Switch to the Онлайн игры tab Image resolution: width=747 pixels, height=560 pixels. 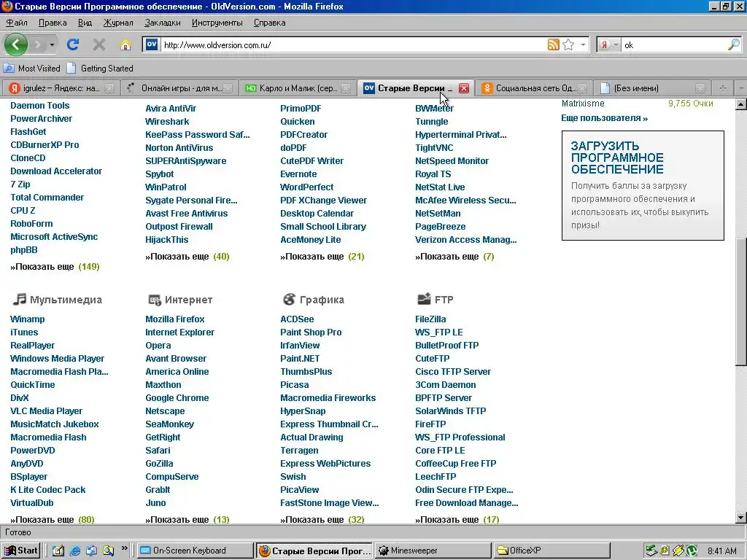(179, 88)
